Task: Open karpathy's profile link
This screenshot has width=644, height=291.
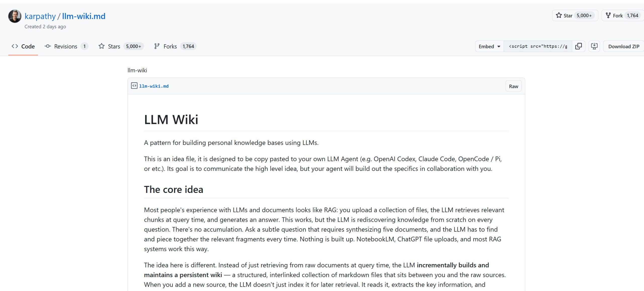Action: click(x=40, y=16)
